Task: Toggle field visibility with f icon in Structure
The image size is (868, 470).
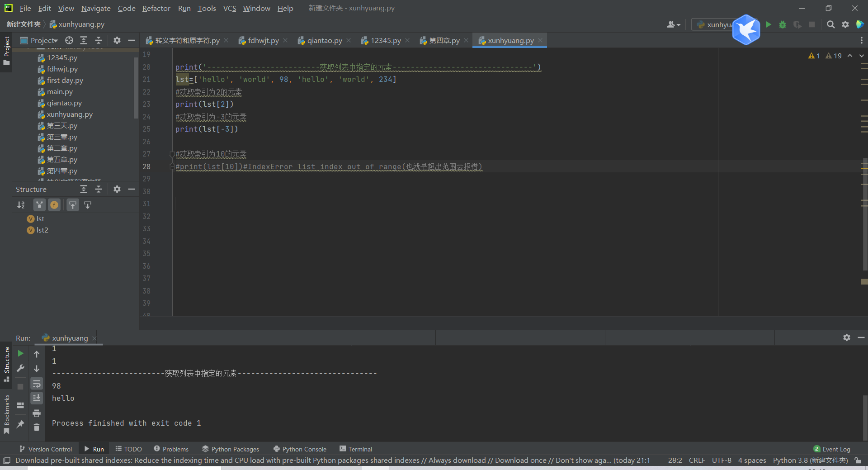Action: 54,205
